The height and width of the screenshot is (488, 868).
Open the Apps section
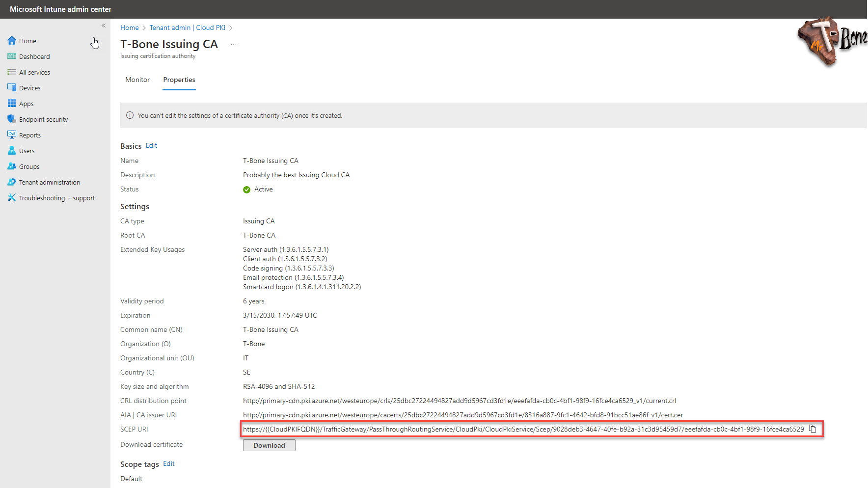26,103
